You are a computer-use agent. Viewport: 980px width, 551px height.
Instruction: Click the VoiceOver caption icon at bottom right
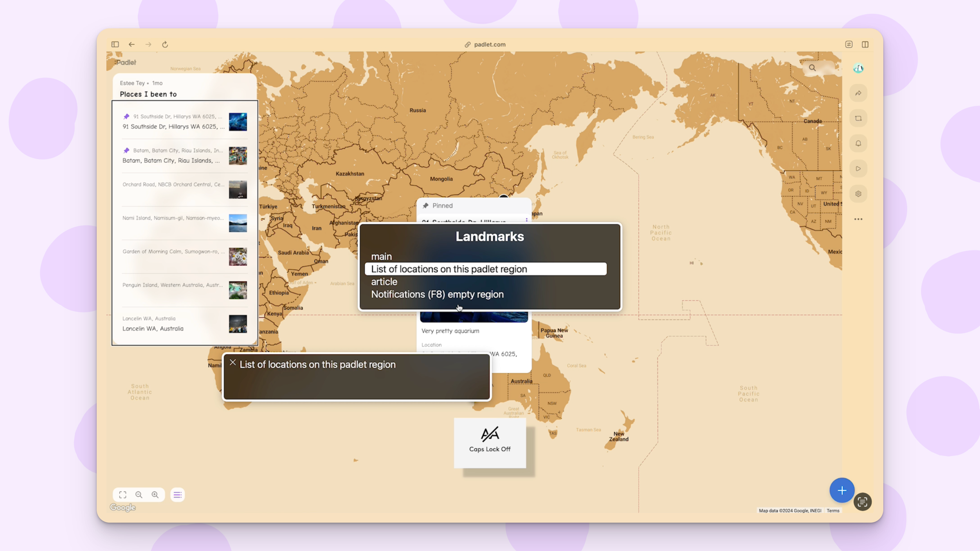tap(862, 502)
